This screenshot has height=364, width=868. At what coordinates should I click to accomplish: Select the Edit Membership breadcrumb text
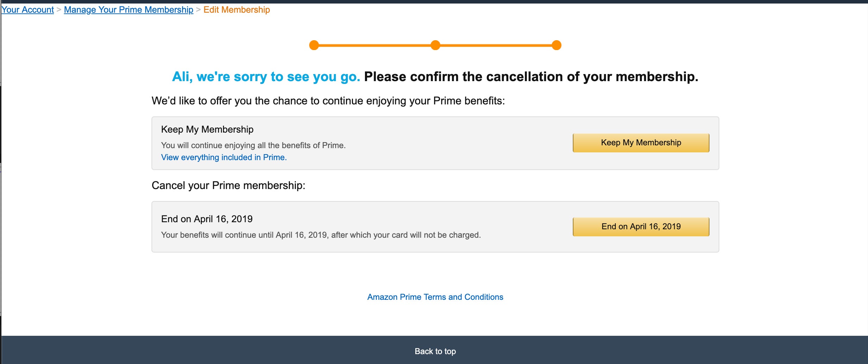click(x=237, y=10)
